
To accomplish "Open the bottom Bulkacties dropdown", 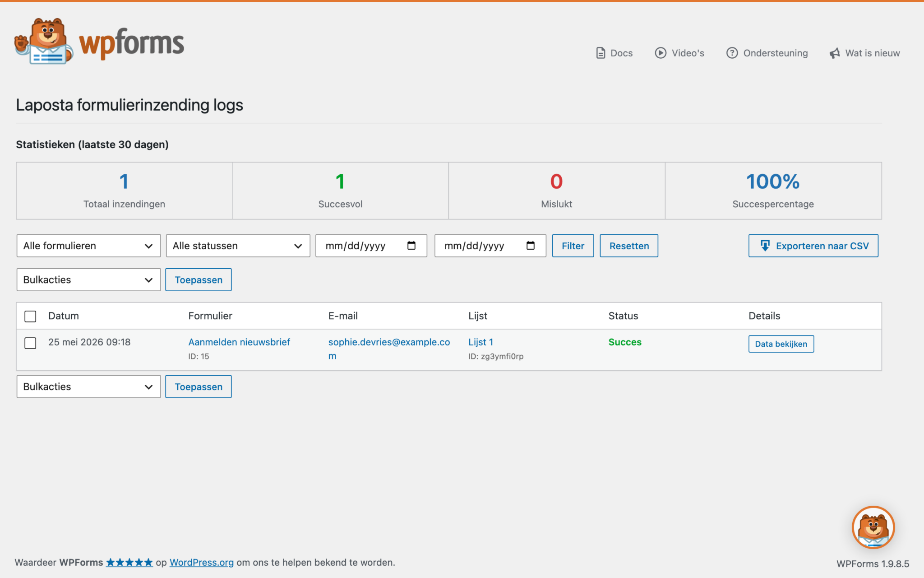I will [88, 387].
